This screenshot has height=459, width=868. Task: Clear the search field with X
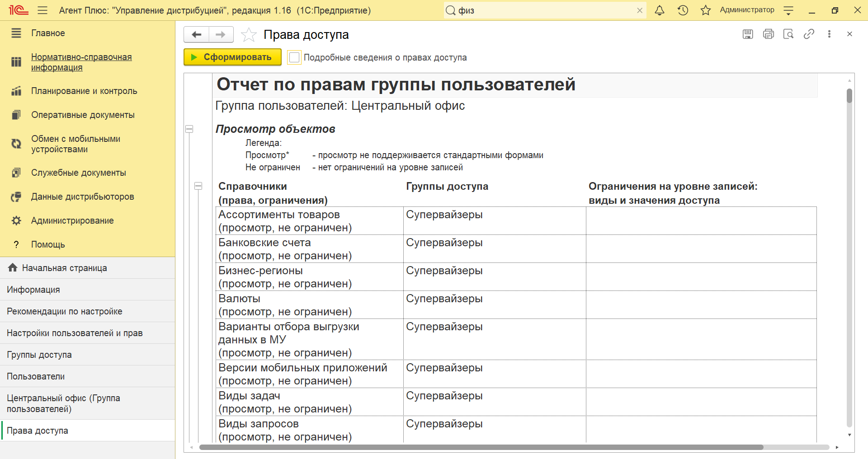(x=640, y=10)
